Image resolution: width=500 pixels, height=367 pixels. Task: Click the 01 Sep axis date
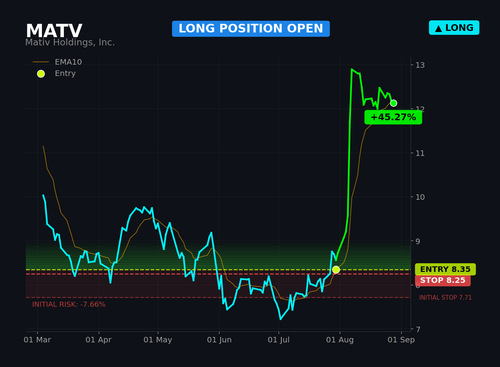(x=401, y=340)
